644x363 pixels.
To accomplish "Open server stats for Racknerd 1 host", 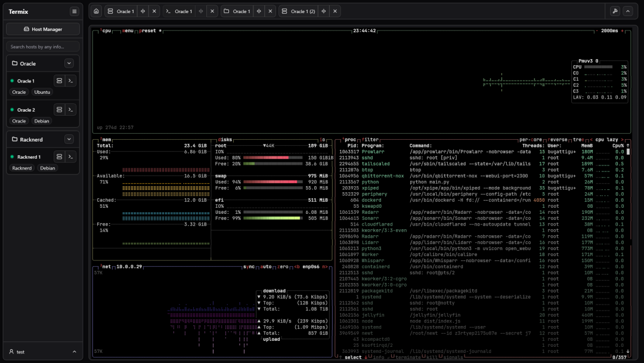I will 58,156.
